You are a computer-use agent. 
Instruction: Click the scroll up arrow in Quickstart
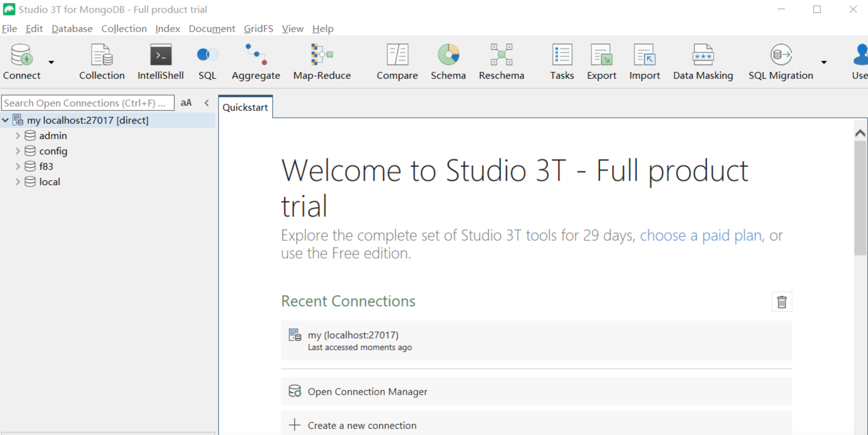pos(860,133)
